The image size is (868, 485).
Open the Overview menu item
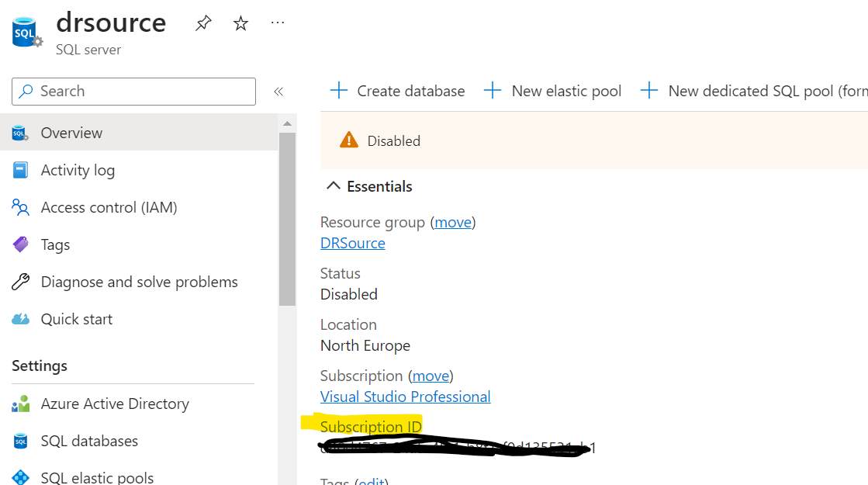tap(139, 133)
